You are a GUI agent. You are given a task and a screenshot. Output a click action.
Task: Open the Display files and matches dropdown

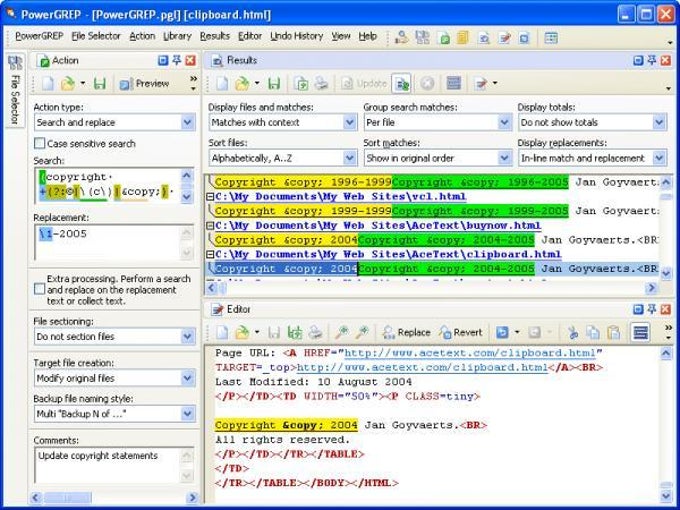(x=350, y=122)
